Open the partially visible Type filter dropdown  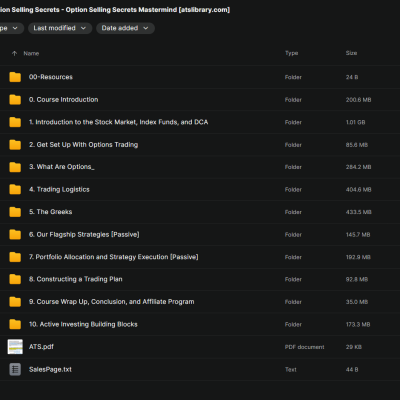pyautogui.click(x=11, y=28)
